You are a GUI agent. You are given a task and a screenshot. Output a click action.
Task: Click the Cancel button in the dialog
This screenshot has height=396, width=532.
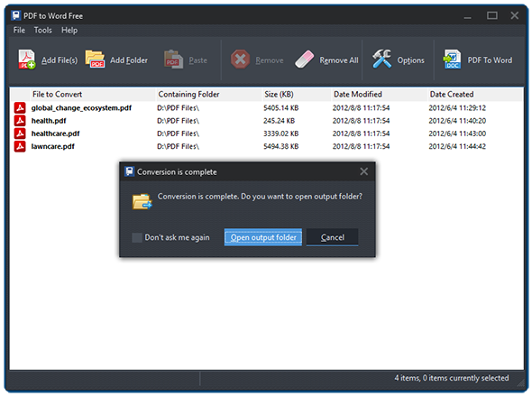pyautogui.click(x=332, y=237)
